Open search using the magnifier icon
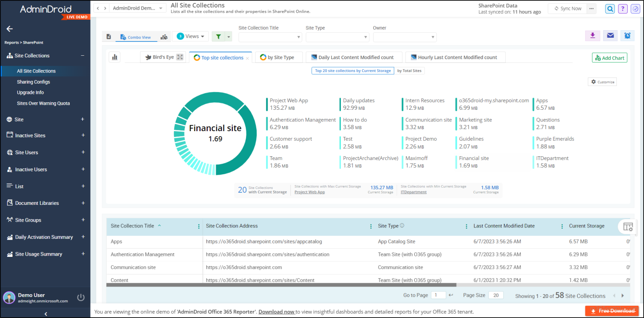 pyautogui.click(x=610, y=8)
